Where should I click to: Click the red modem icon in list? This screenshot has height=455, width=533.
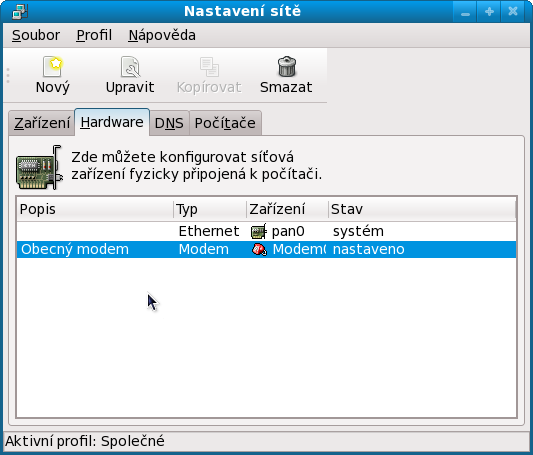coord(259,250)
